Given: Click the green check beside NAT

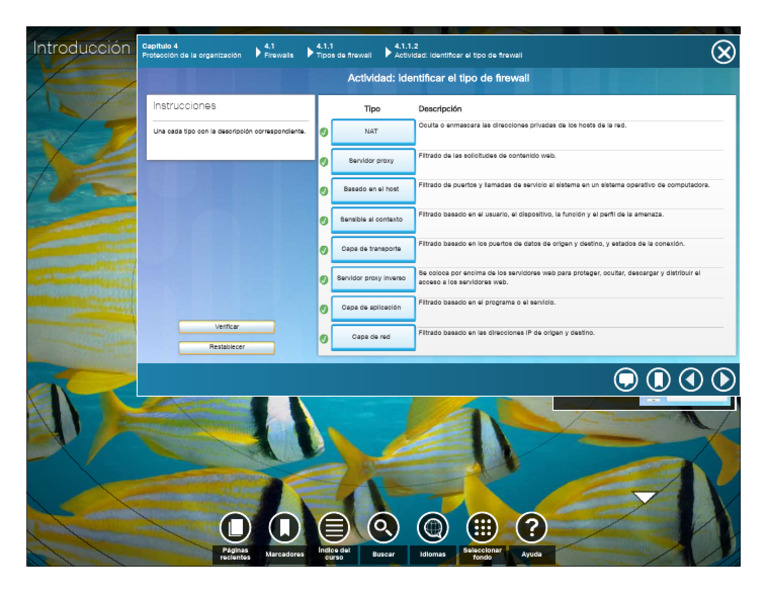Looking at the screenshot, I should tap(324, 132).
